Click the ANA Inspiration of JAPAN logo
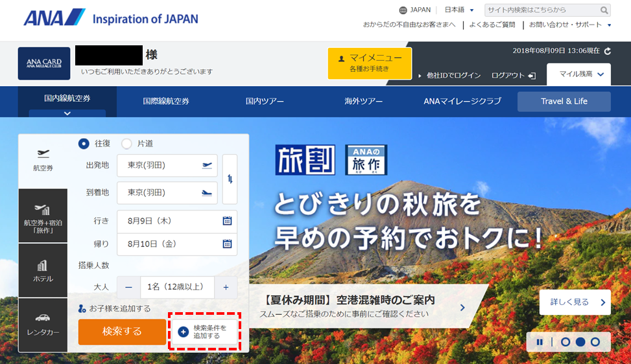 (111, 17)
